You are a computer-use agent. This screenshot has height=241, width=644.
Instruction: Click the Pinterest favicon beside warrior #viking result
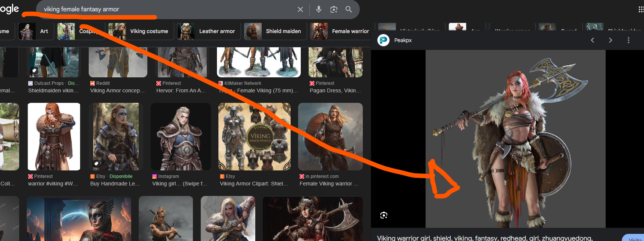point(30,176)
